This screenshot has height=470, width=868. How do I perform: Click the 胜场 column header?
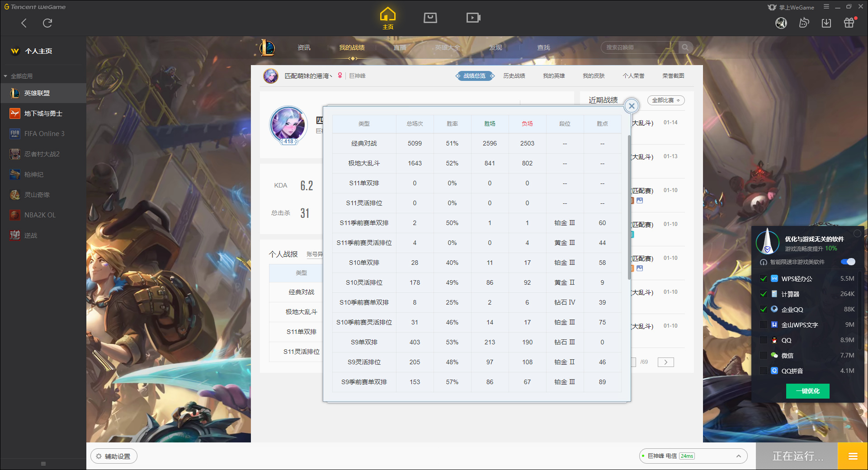tap(490, 123)
